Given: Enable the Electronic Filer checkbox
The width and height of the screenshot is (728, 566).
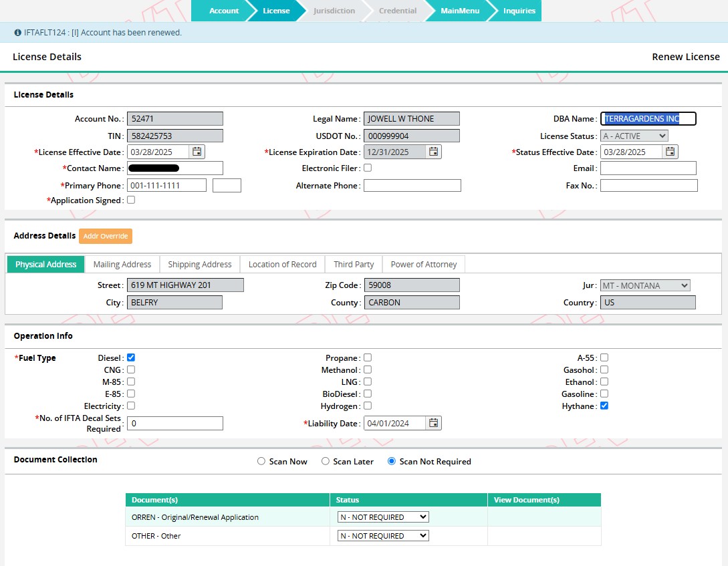Looking at the screenshot, I should (x=368, y=168).
